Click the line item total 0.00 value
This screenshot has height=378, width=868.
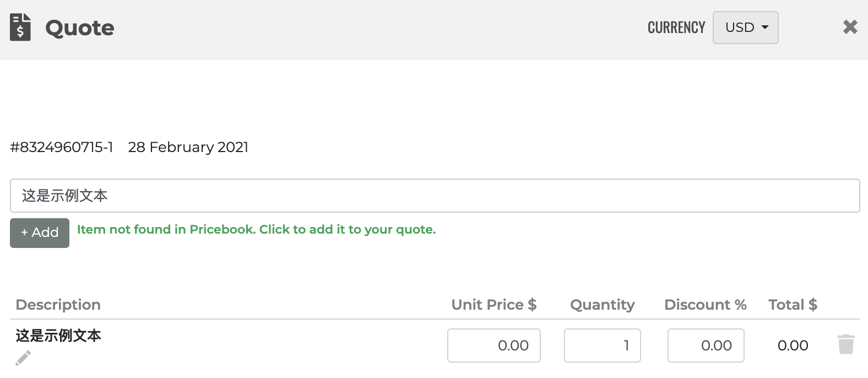(793, 345)
